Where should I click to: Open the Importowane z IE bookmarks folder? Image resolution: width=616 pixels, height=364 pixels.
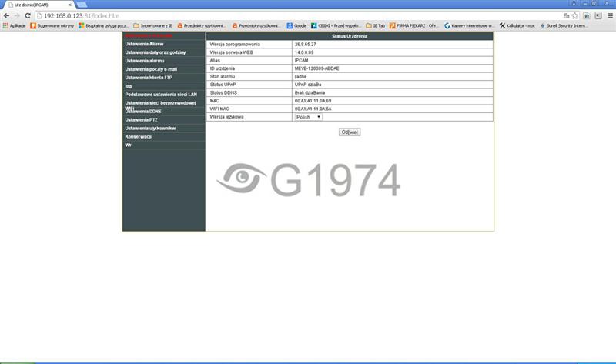tap(152, 25)
